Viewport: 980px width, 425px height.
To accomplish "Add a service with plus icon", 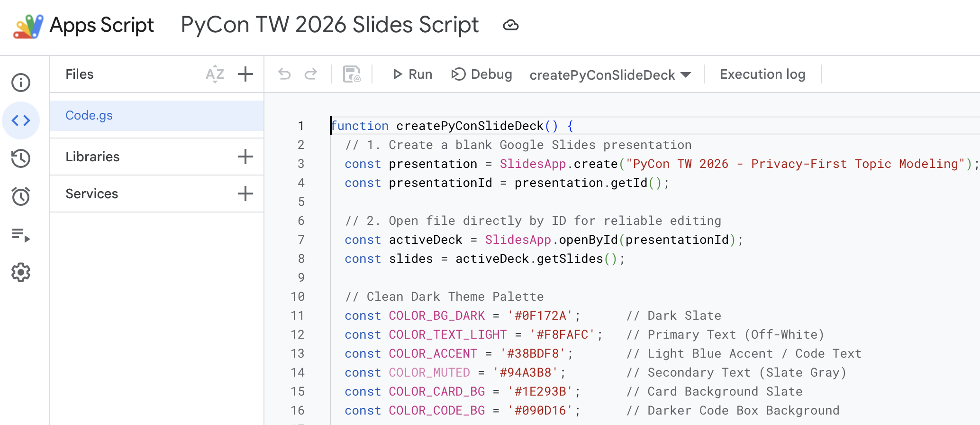I will tap(245, 194).
